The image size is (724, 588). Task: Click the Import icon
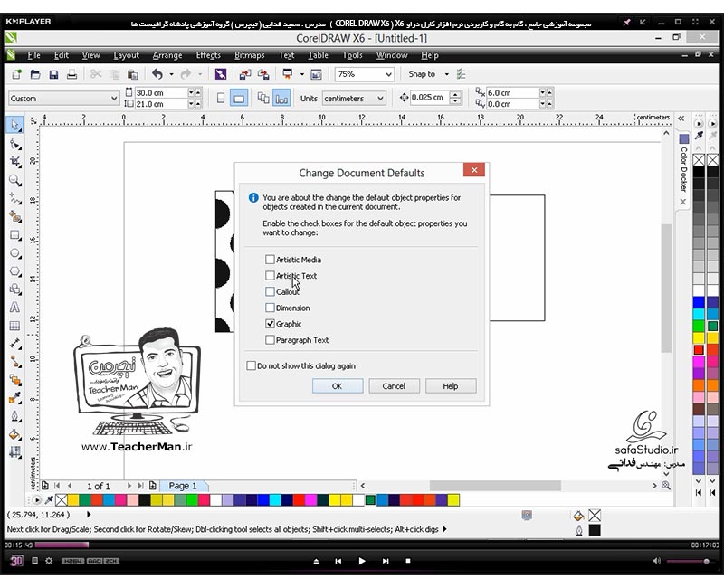click(244, 74)
